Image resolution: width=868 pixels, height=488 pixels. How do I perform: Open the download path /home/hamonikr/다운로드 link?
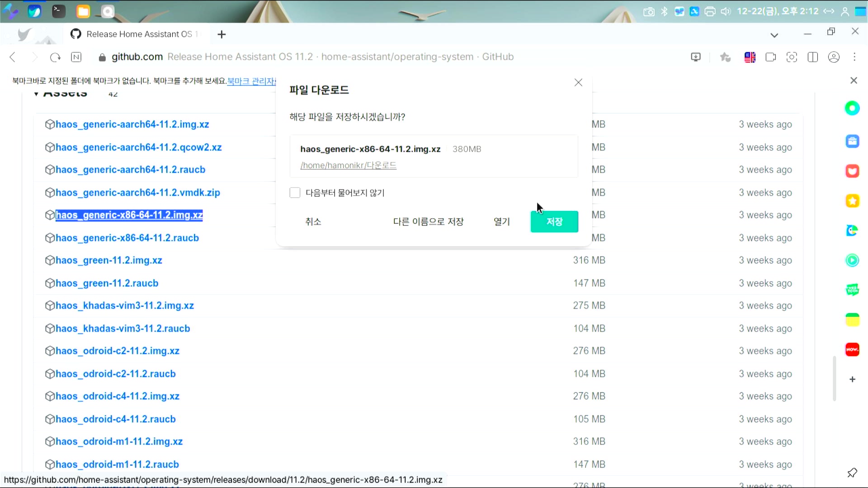pyautogui.click(x=348, y=165)
